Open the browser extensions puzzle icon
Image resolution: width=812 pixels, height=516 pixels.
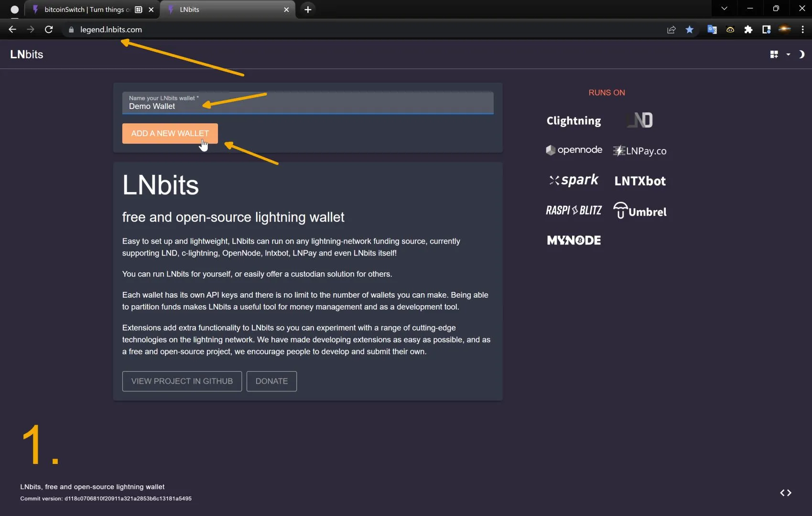(748, 30)
